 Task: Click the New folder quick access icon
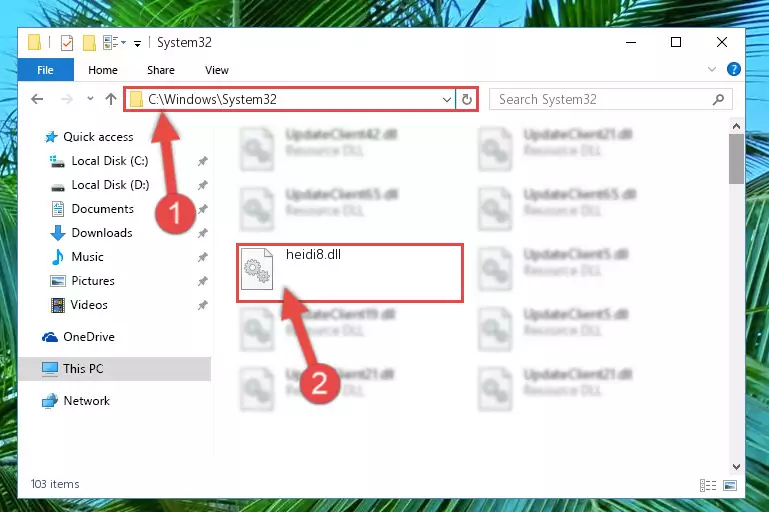[x=89, y=43]
